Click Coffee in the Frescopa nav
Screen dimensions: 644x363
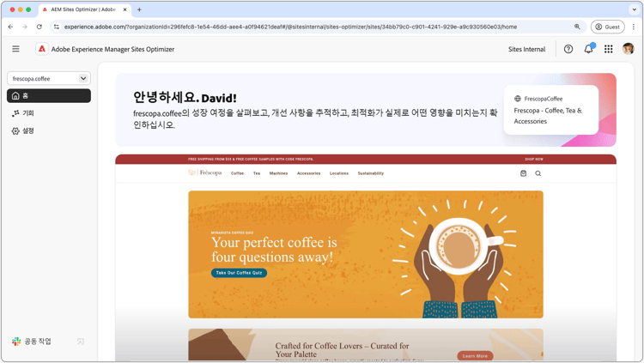(x=237, y=173)
